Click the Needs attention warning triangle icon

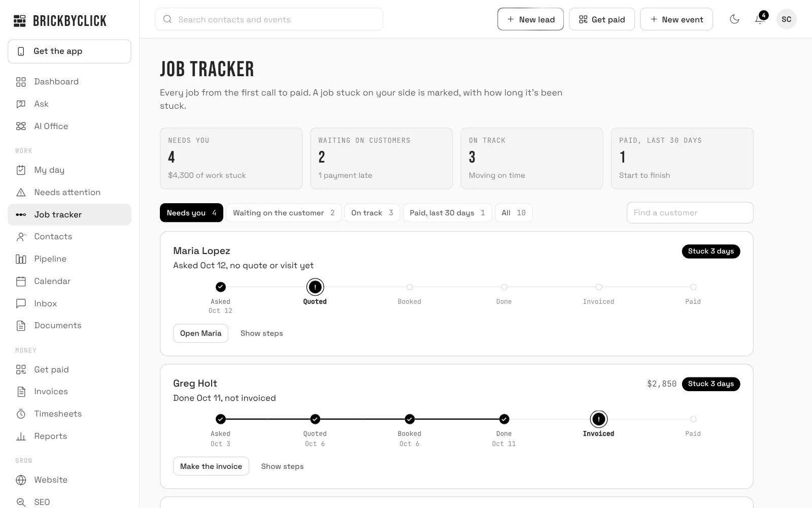pyautogui.click(x=21, y=193)
